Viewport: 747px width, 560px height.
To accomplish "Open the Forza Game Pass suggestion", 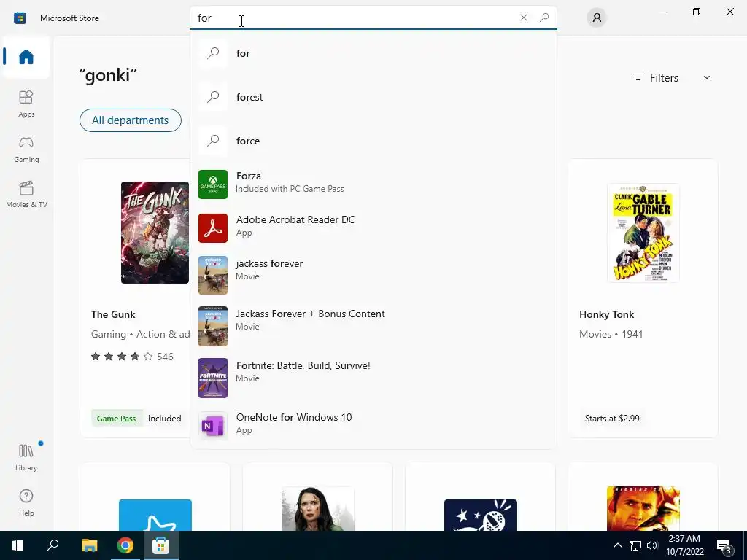I will (x=373, y=184).
